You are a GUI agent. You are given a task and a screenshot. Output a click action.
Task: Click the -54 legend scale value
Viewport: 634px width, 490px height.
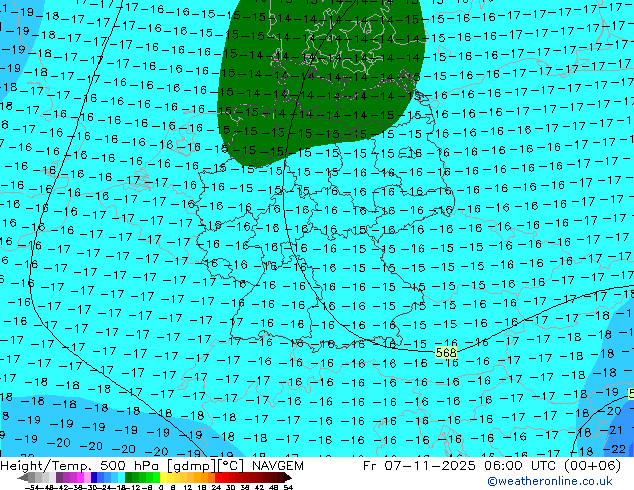point(32,487)
